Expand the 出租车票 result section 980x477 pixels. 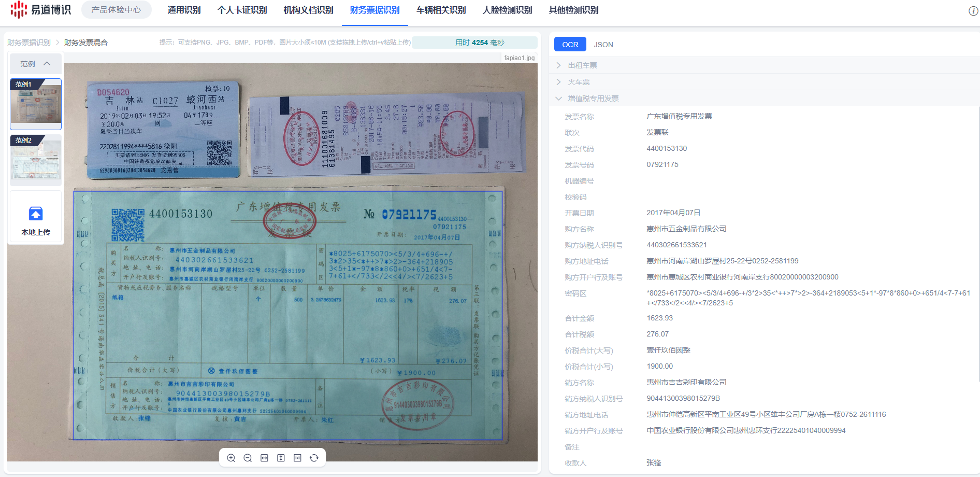pos(582,65)
